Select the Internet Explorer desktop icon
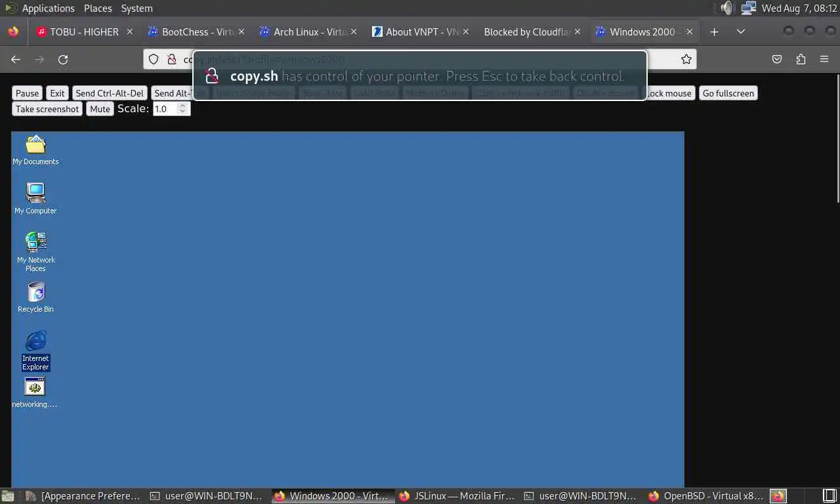840x504 pixels. coord(35,350)
